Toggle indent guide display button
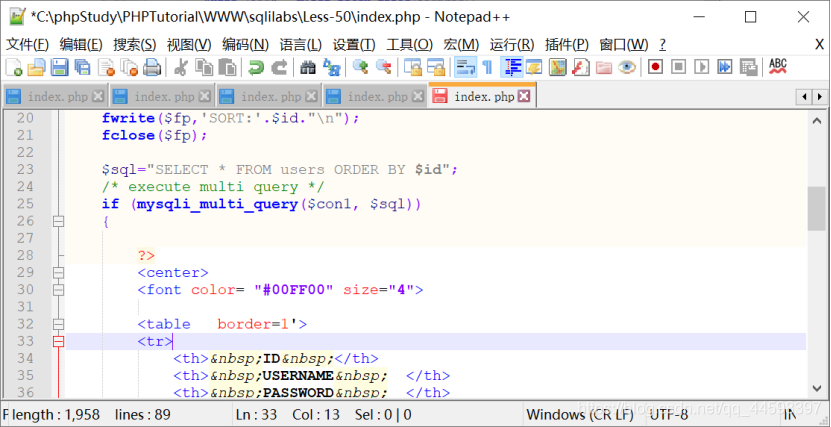Image resolution: width=831 pixels, height=427 pixels. click(x=511, y=67)
